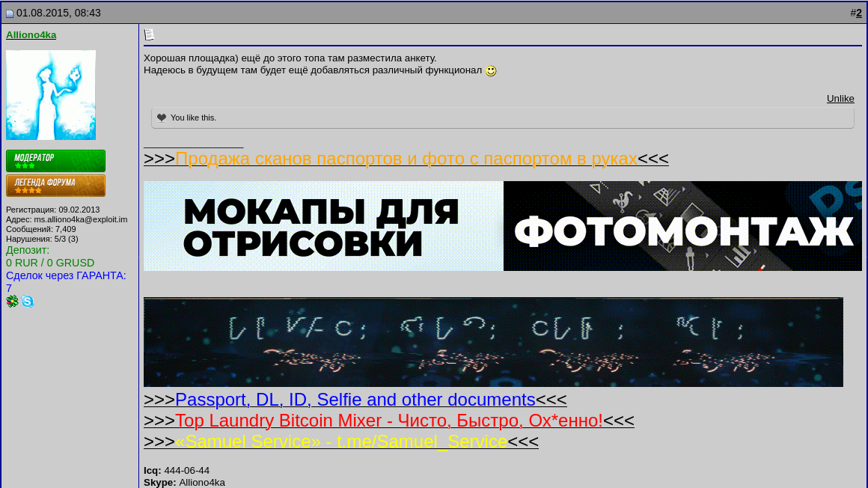Click the dark signature banner image
Screen dimensions: 868x488
493,342
